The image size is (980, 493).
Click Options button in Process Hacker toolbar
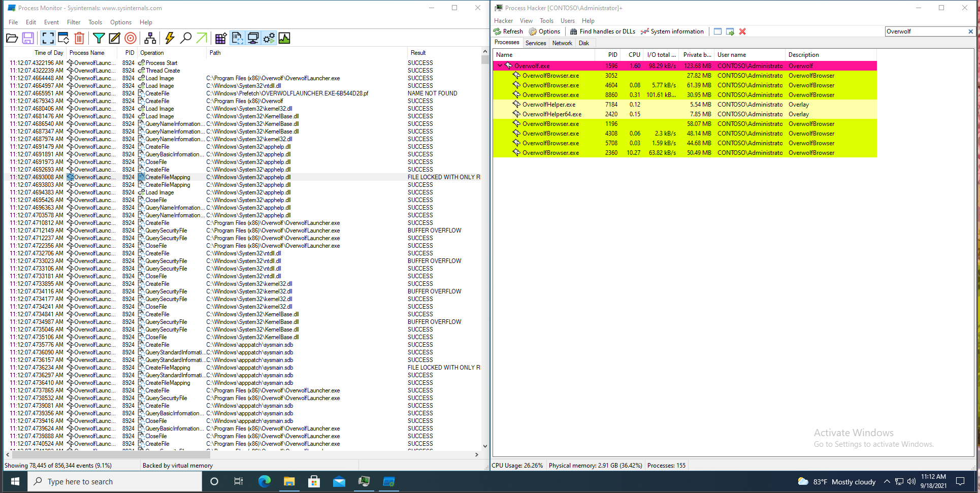[544, 31]
